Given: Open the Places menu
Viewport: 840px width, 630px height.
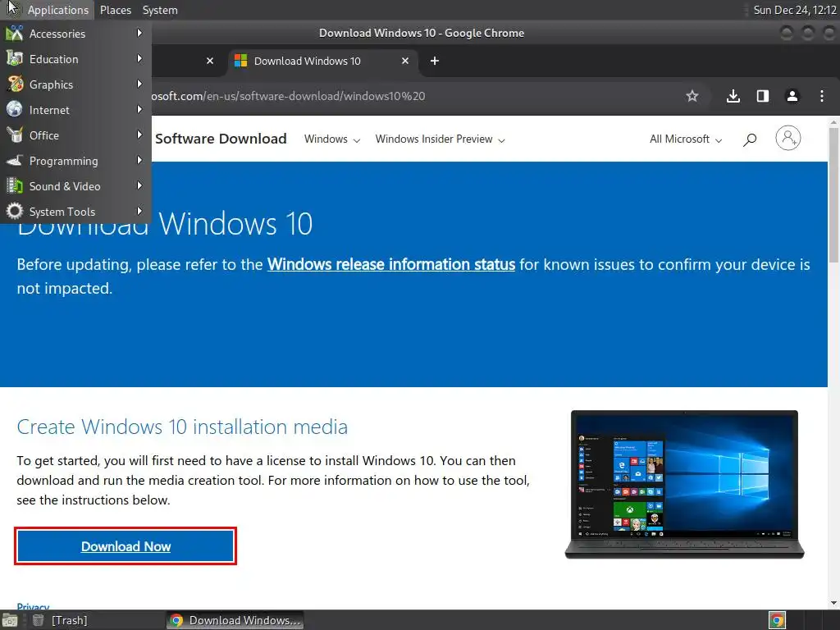Looking at the screenshot, I should point(116,10).
